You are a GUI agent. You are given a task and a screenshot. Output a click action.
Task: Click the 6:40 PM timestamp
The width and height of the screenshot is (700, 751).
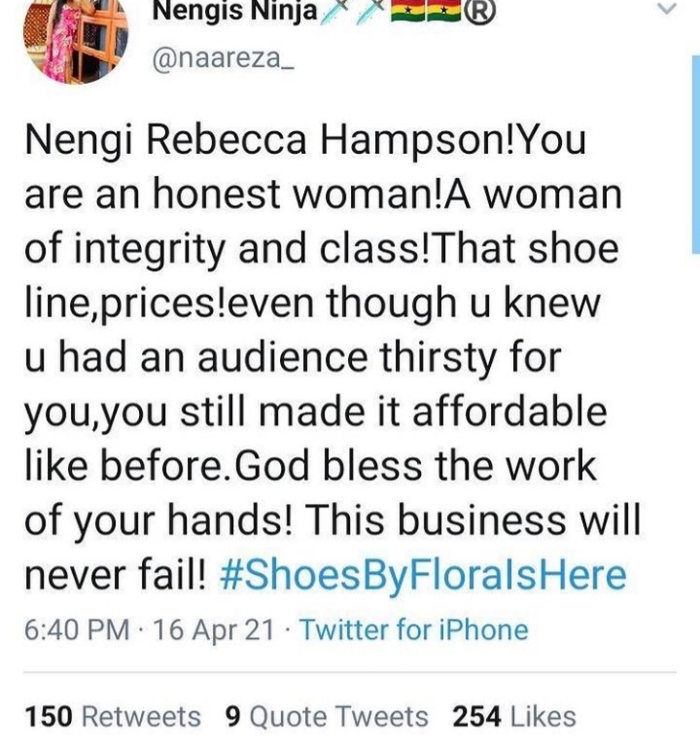pyautogui.click(x=77, y=629)
